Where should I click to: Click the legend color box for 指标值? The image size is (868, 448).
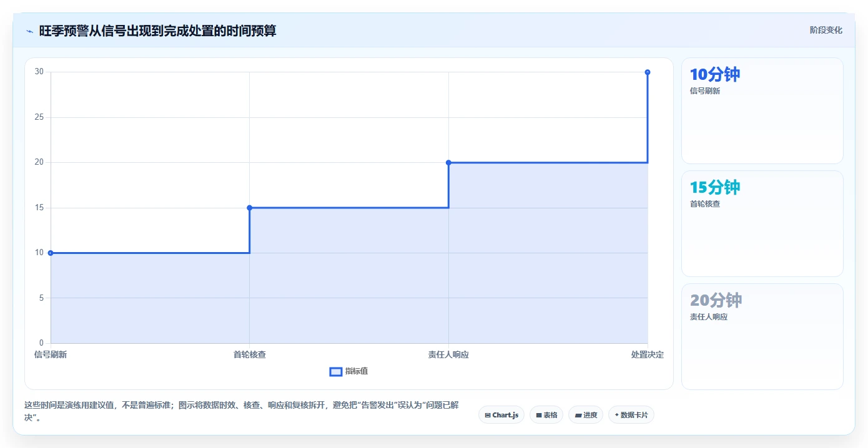coord(336,372)
